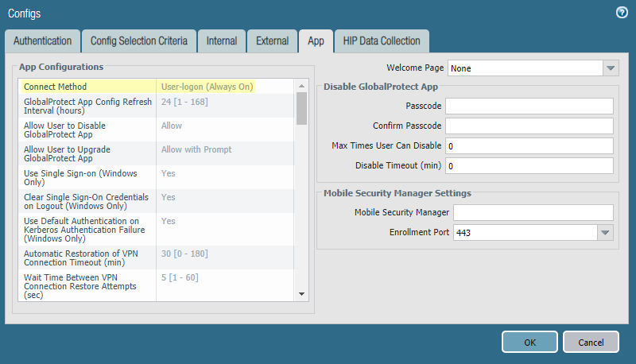636x364 pixels.
Task: Select Allow User to Disable GlobalProtect App row
Action: (x=156, y=130)
